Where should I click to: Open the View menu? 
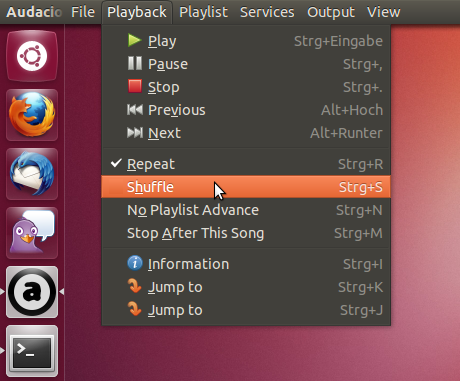(383, 12)
